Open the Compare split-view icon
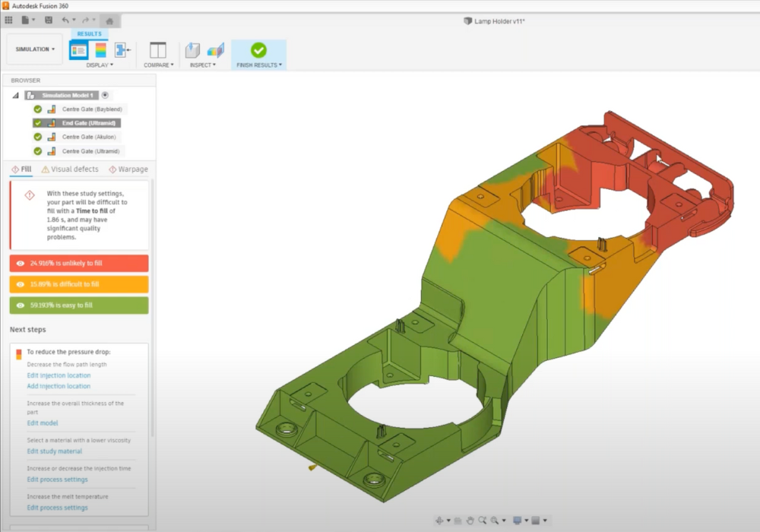The image size is (760, 532). (158, 50)
